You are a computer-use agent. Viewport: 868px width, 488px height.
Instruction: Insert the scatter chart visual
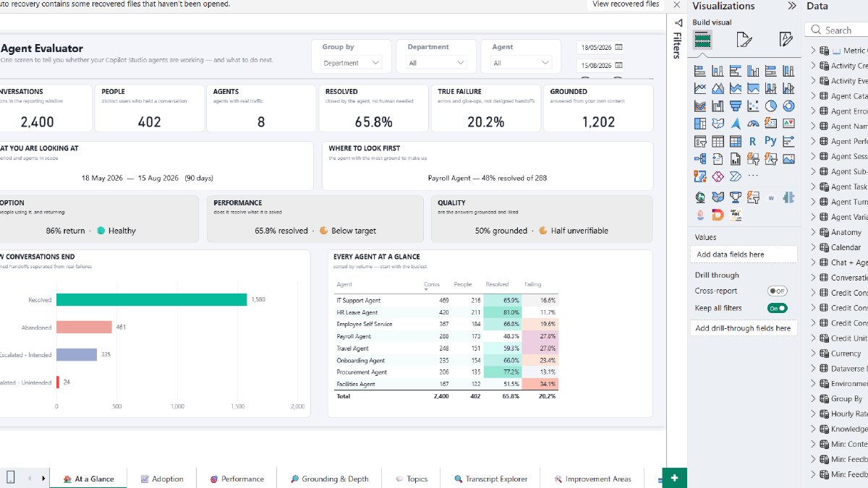[753, 106]
